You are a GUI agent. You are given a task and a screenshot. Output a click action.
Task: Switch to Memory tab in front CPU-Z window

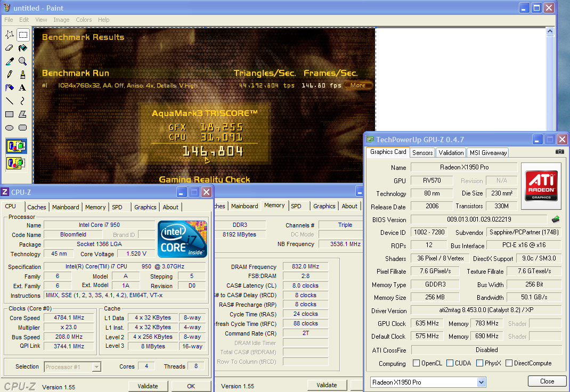click(95, 207)
